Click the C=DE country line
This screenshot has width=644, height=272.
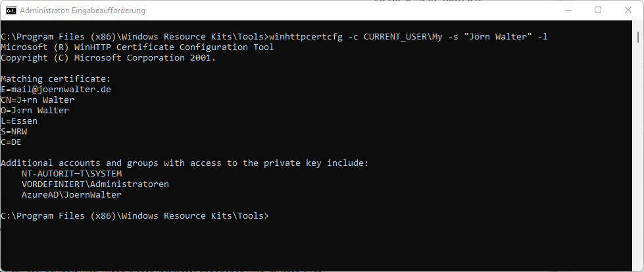pos(11,142)
